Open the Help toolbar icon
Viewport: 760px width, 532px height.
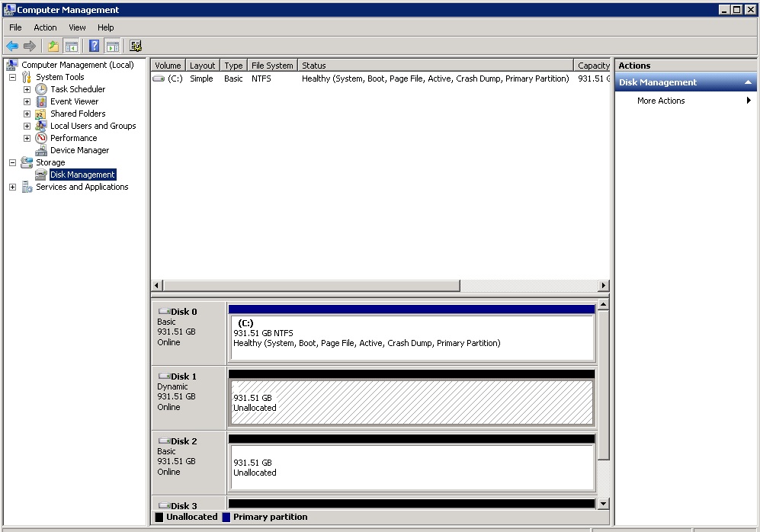pos(94,46)
